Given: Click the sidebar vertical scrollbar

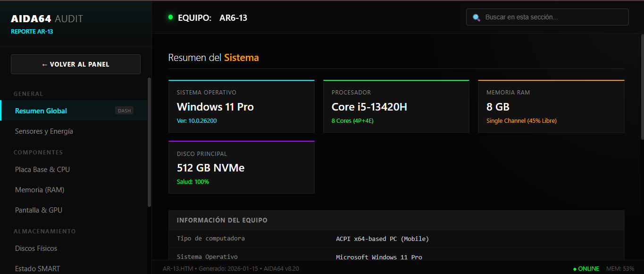Looking at the screenshot, I should (x=150, y=142).
